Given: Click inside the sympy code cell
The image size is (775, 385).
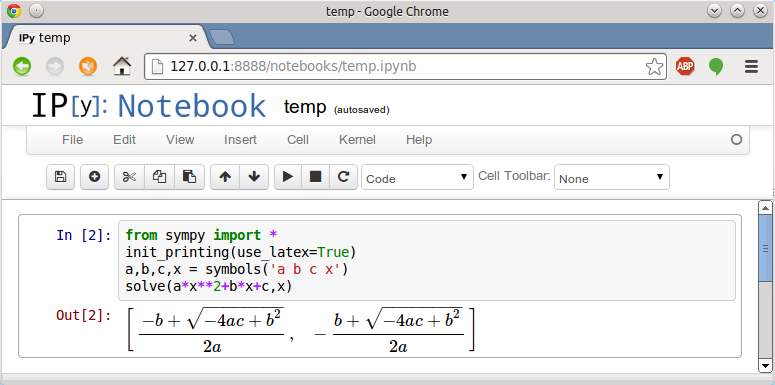Looking at the screenshot, I should coord(427,260).
